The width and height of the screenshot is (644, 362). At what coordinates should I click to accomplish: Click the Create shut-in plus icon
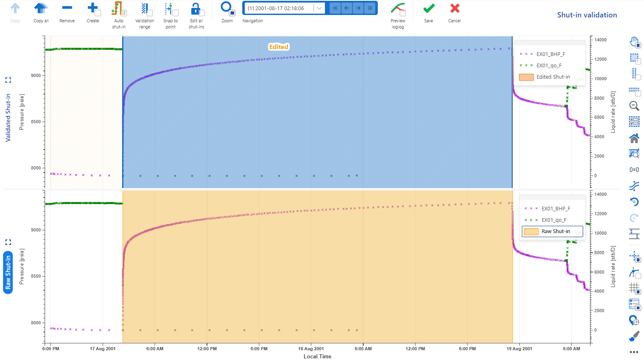[x=93, y=8]
